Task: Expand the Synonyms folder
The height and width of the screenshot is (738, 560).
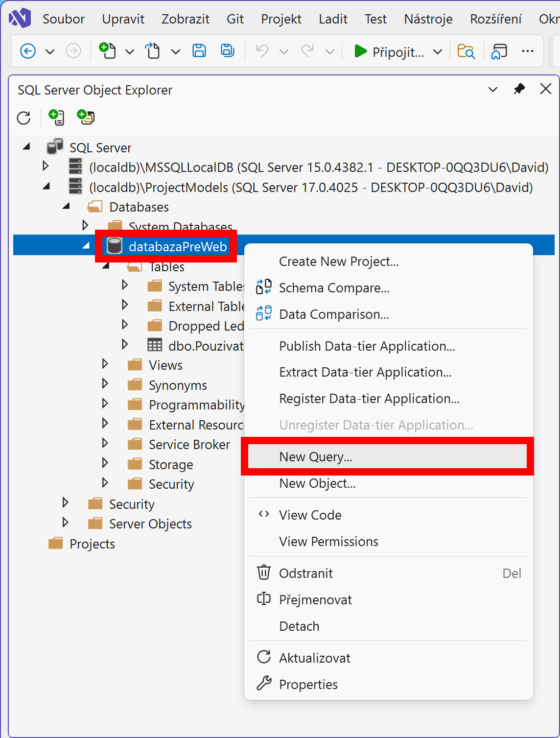Action: (x=105, y=383)
